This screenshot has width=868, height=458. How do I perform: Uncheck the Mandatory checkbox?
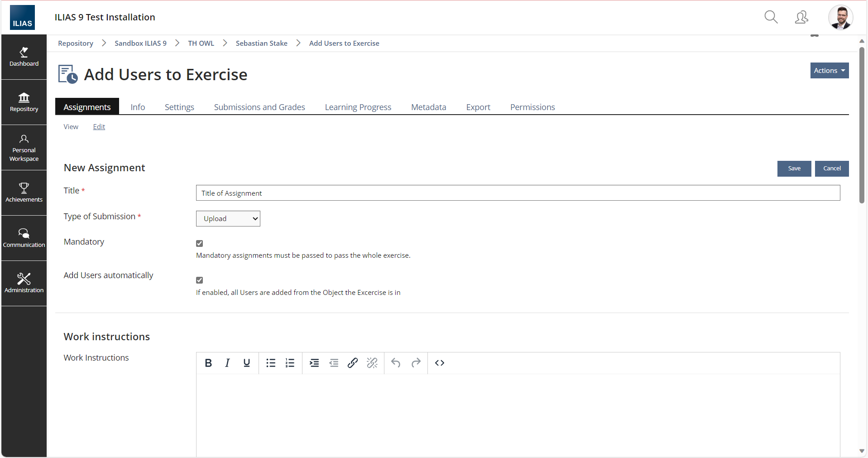pyautogui.click(x=199, y=243)
